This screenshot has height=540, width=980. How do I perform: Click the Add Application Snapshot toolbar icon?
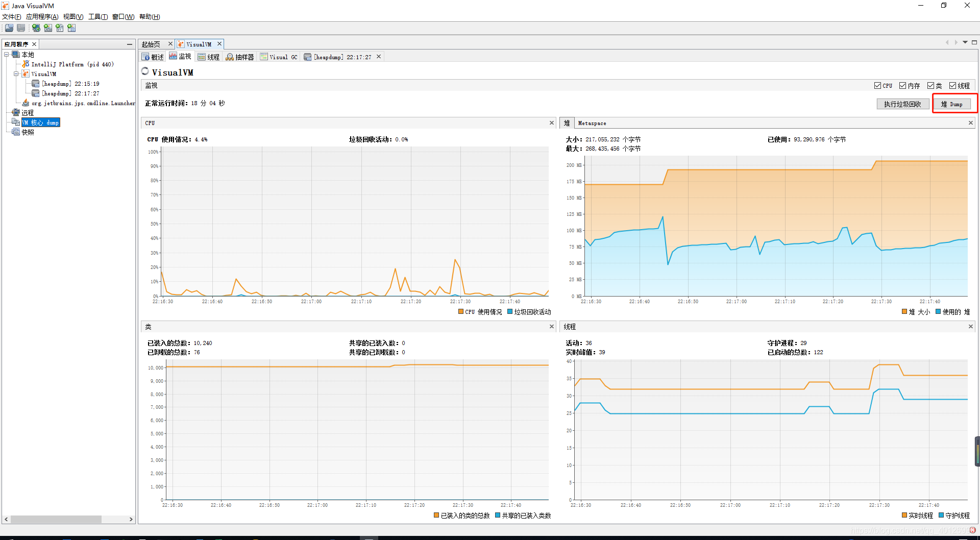[71, 28]
